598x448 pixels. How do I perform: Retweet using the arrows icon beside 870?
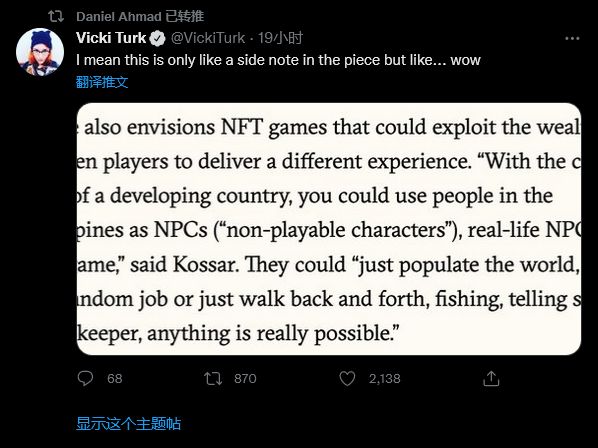point(213,379)
